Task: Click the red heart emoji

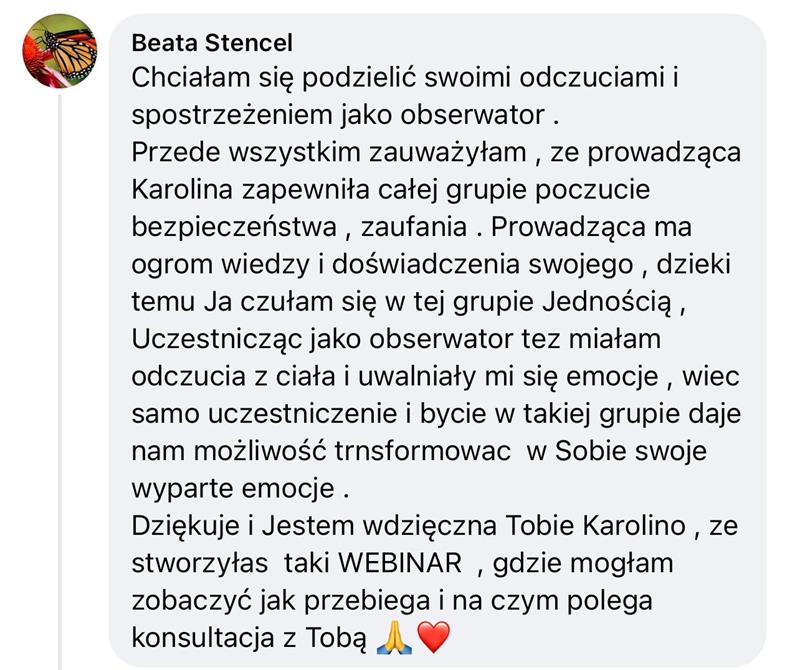Action: click(x=433, y=637)
